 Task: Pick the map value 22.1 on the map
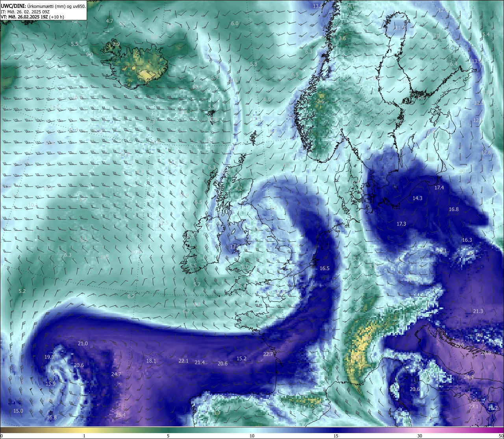183,361
